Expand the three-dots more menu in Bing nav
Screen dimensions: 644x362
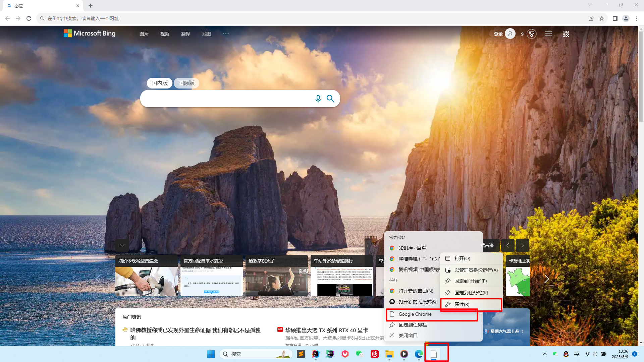(x=226, y=34)
